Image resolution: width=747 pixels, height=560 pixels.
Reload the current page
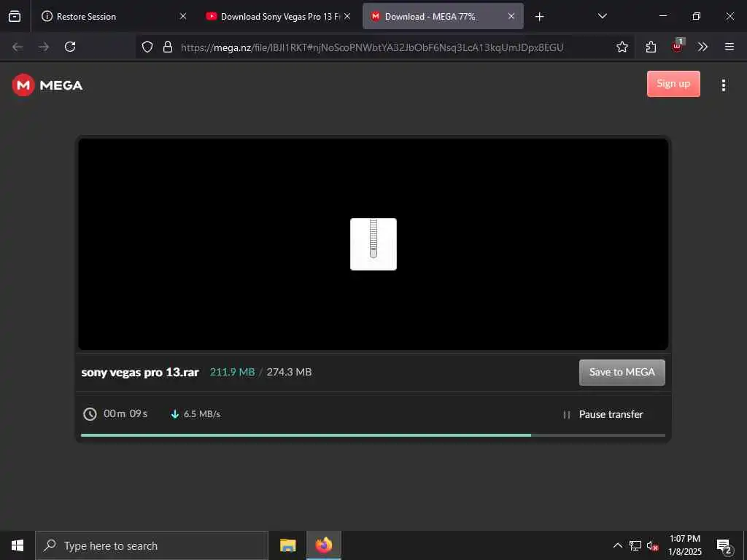click(70, 47)
